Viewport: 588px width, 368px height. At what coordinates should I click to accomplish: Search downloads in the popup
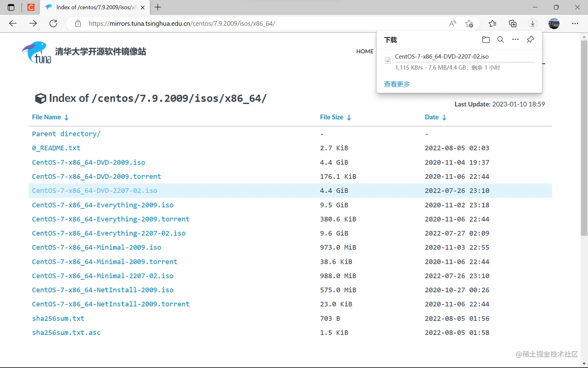pos(500,40)
